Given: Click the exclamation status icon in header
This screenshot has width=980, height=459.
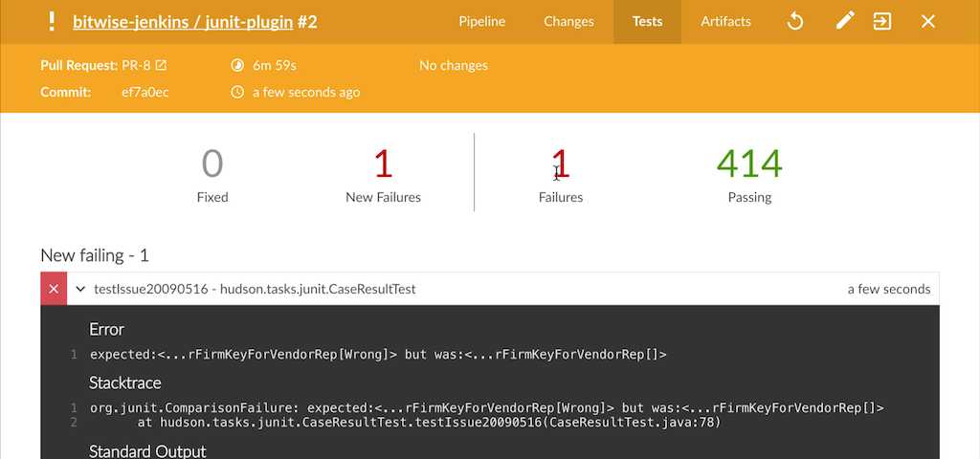Looking at the screenshot, I should [x=52, y=21].
